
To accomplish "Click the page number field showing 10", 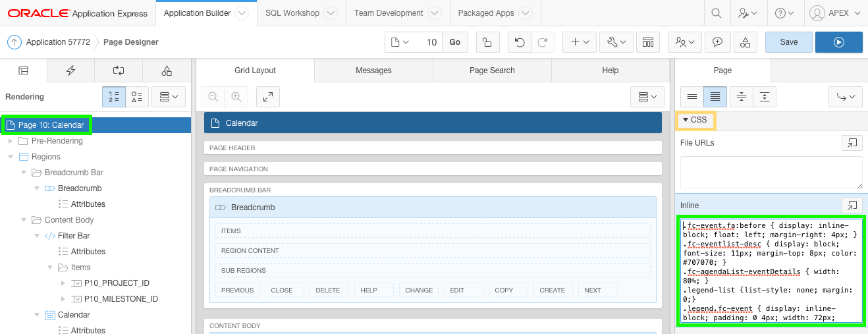I will click(x=428, y=42).
